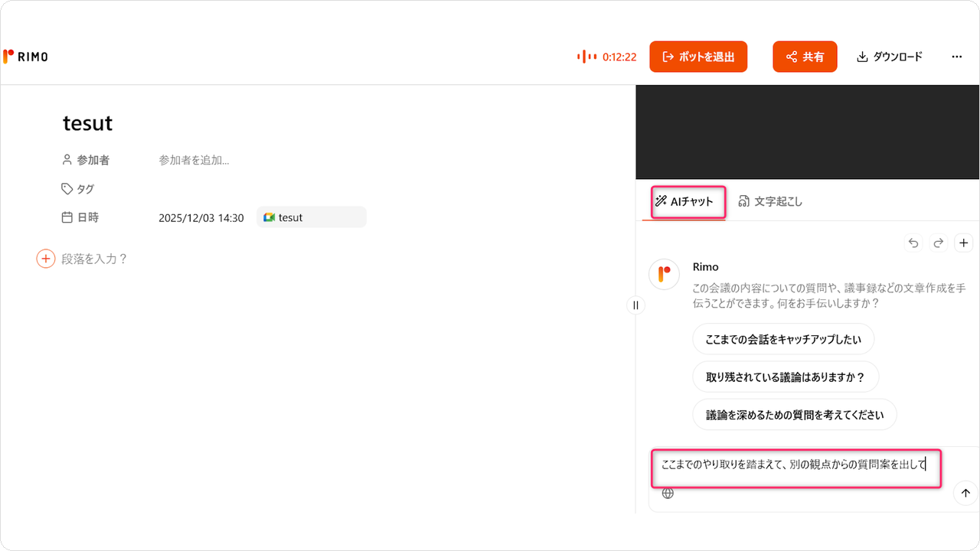Click the date 2025/12/03 14:30
980x551 pixels.
click(x=201, y=217)
